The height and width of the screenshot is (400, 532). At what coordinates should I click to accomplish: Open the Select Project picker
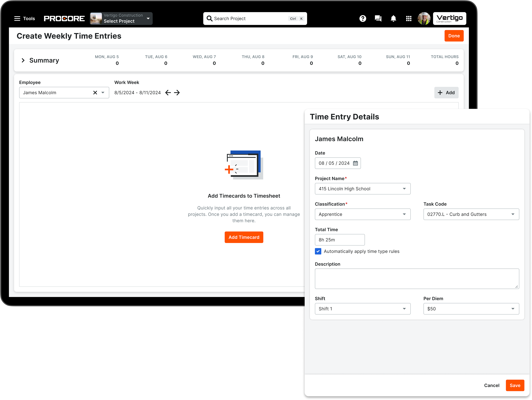(121, 18)
